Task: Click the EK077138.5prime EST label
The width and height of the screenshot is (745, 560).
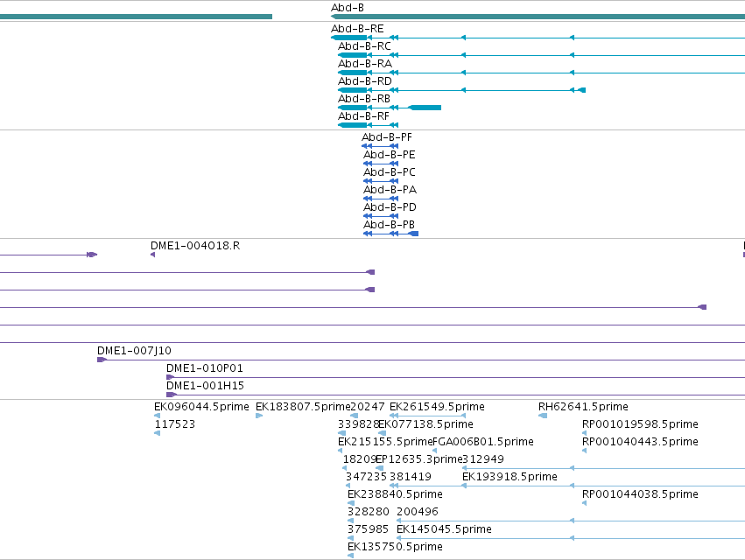Action: [426, 424]
